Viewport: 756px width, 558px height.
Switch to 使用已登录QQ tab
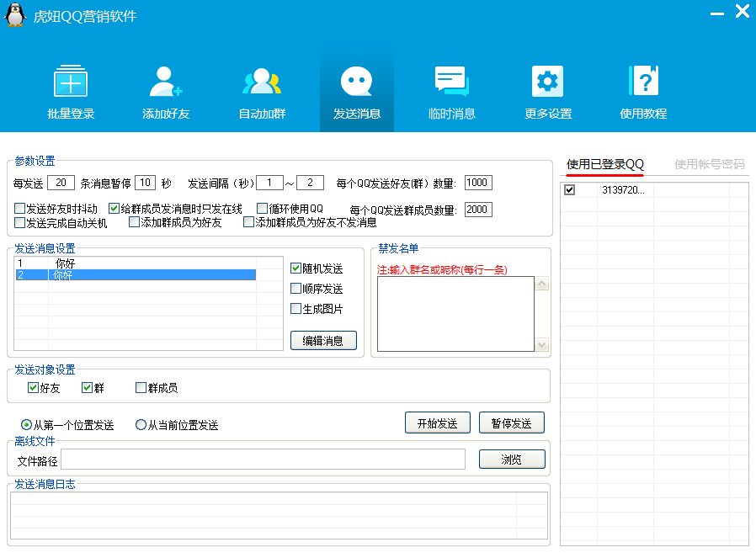pos(604,164)
